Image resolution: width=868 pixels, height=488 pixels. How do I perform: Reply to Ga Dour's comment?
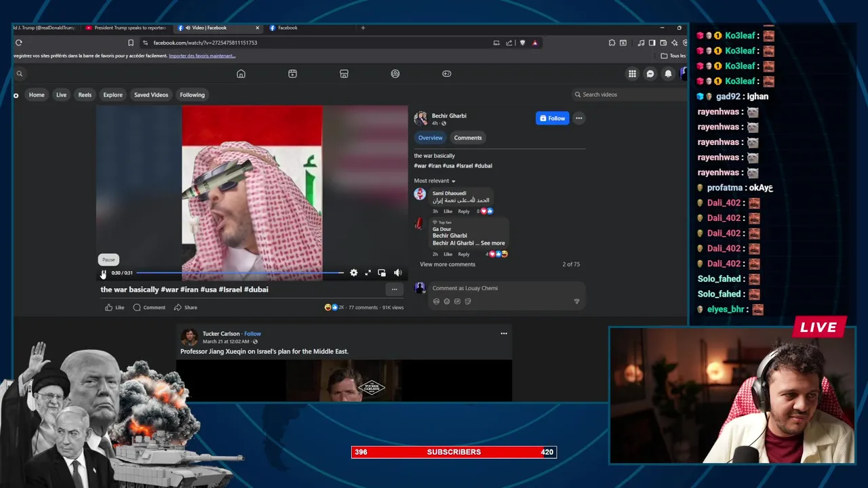[464, 254]
